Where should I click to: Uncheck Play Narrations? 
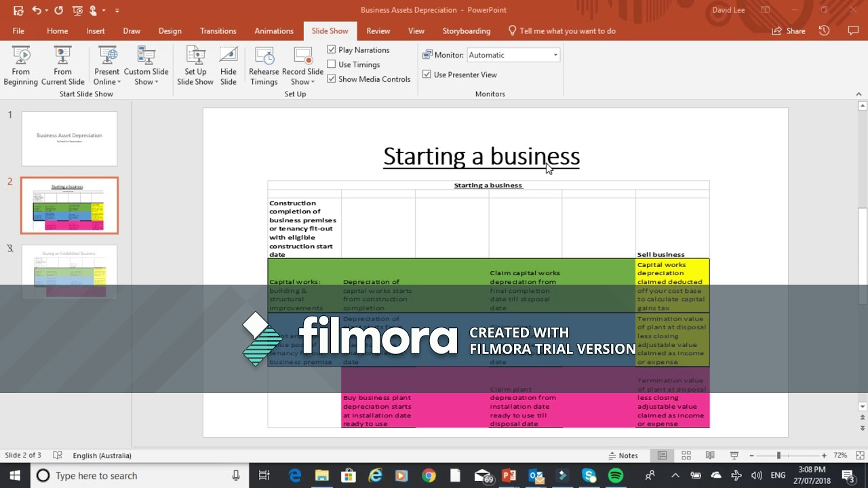[332, 49]
